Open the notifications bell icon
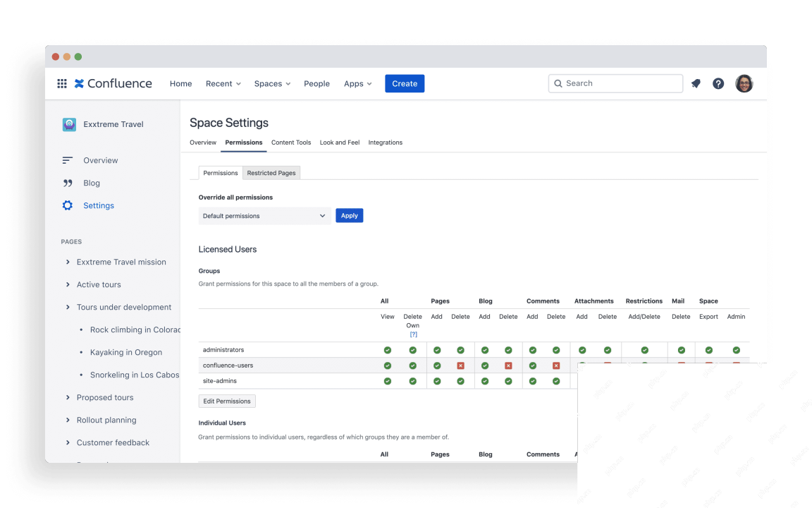The image size is (812, 508). 696,83
